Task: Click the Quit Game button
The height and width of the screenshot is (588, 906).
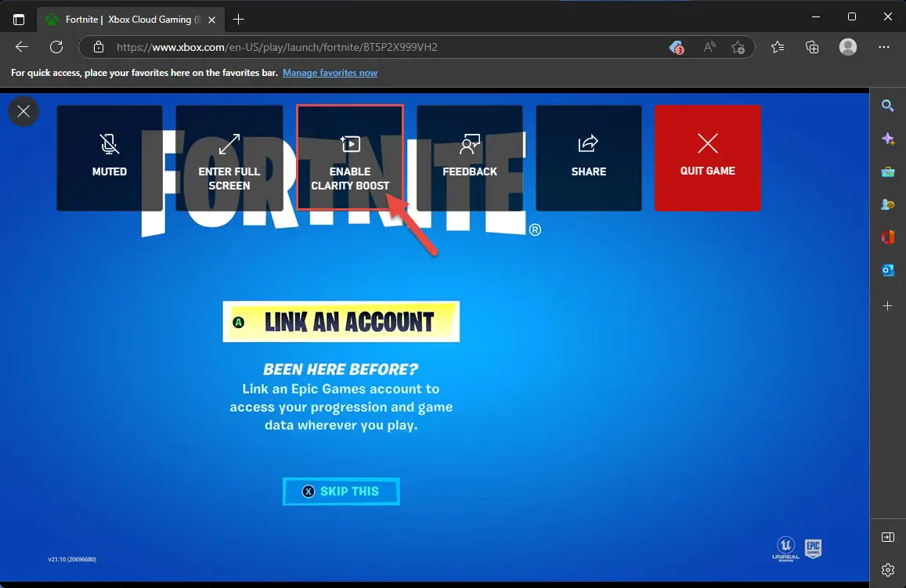Action: 708,157
